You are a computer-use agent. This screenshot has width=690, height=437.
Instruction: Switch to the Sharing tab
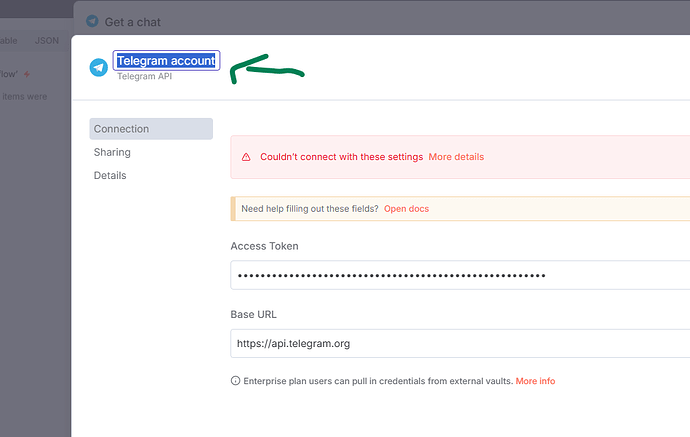112,152
